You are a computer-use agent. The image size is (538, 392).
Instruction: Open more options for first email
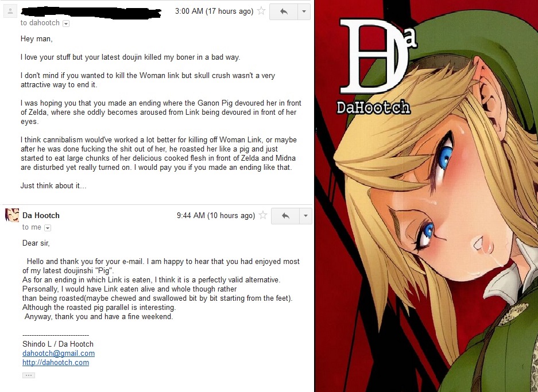(x=304, y=11)
